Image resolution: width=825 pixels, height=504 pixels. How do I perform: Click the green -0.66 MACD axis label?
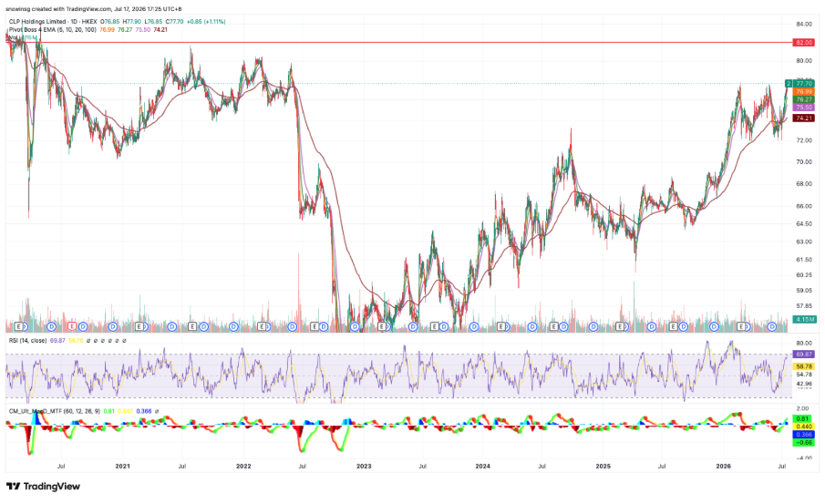click(803, 442)
